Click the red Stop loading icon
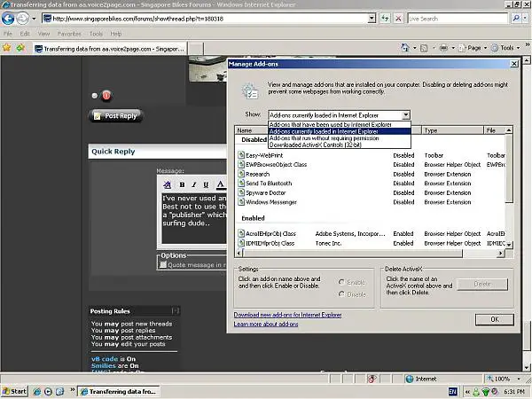Image resolution: width=532 pixels, height=399 pixels. 398,19
